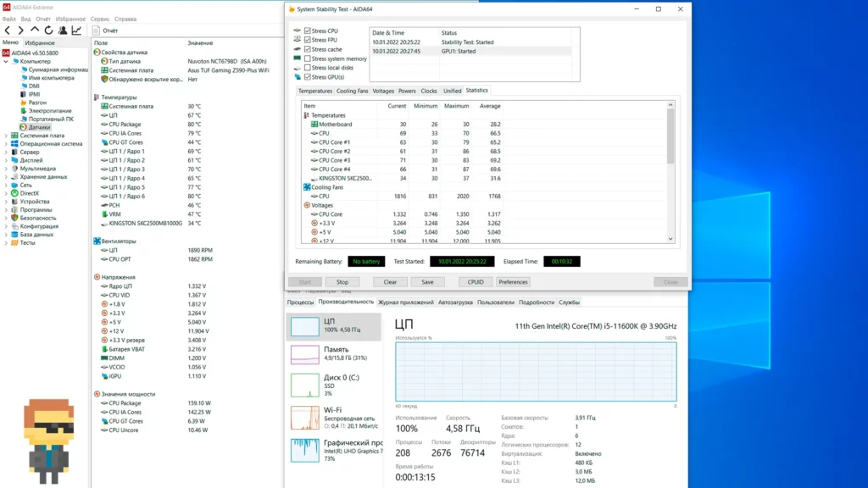
Task: Expand the Системная плата tree node
Action: tap(7, 136)
